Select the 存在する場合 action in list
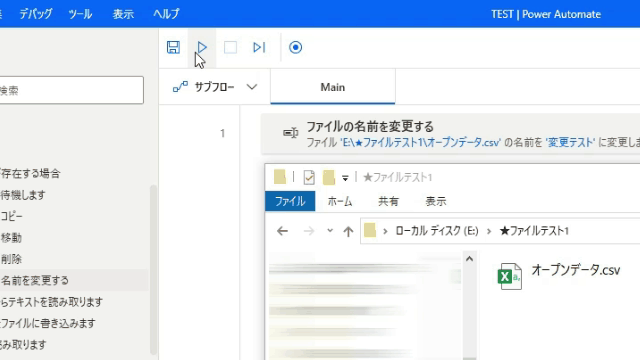Viewport: 640px width, 360px height. pyautogui.click(x=31, y=173)
